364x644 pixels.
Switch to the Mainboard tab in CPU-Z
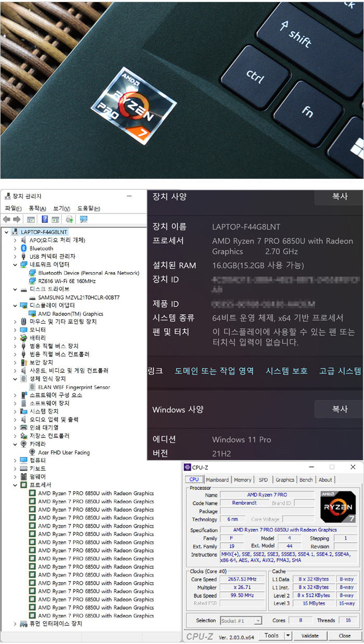(217, 480)
